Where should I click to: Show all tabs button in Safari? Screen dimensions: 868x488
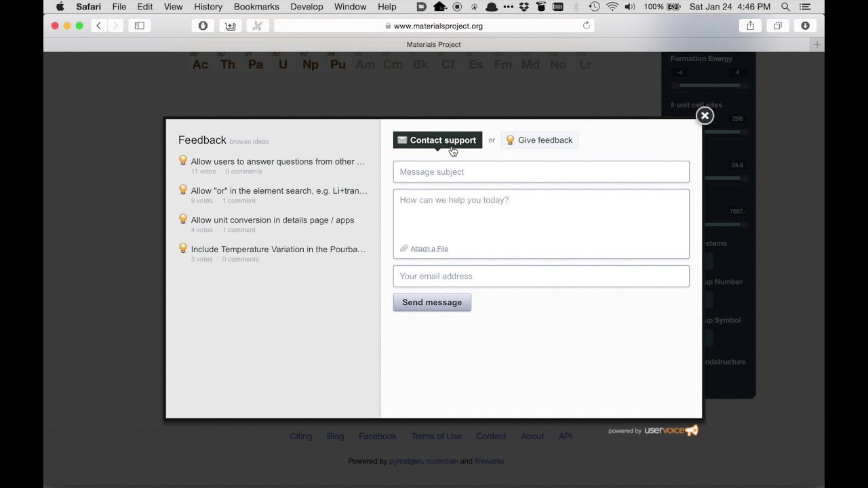pyautogui.click(x=778, y=26)
